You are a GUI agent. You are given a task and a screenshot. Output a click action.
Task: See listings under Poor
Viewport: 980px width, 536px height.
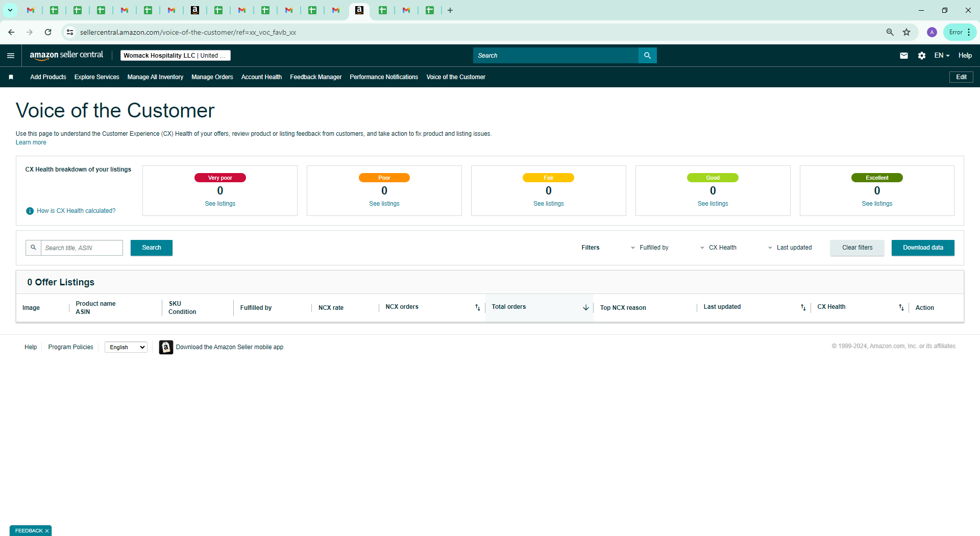(x=384, y=204)
